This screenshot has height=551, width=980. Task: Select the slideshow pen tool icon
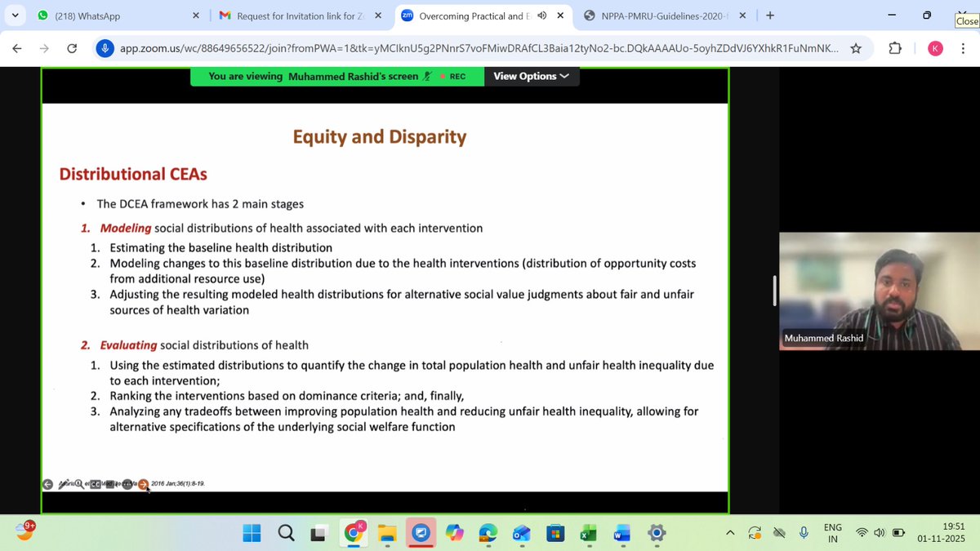pos(64,484)
